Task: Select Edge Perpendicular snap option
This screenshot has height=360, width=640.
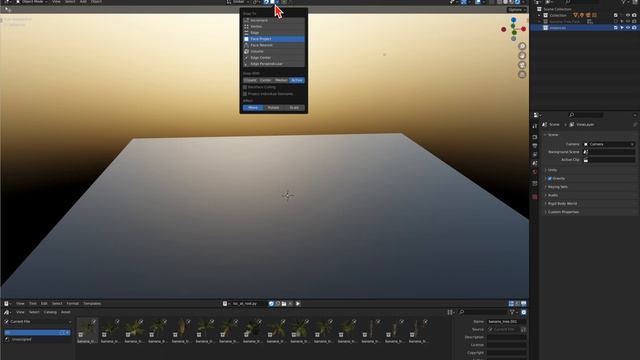Action: 273,64
